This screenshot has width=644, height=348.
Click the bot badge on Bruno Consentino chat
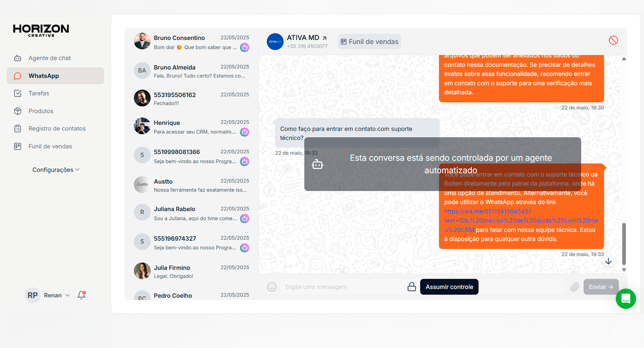[245, 47]
